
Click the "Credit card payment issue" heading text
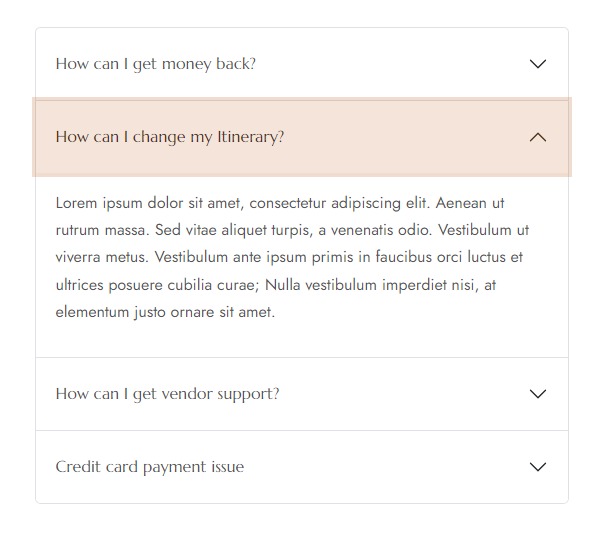pyautogui.click(x=150, y=467)
